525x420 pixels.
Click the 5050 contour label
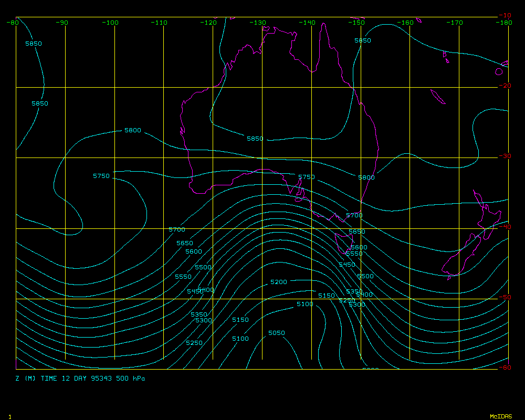[x=276, y=333]
